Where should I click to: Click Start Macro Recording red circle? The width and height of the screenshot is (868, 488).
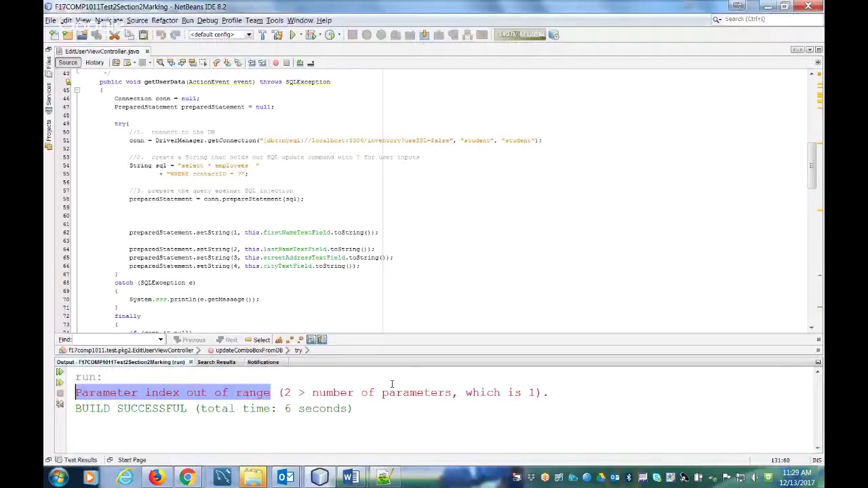275,63
